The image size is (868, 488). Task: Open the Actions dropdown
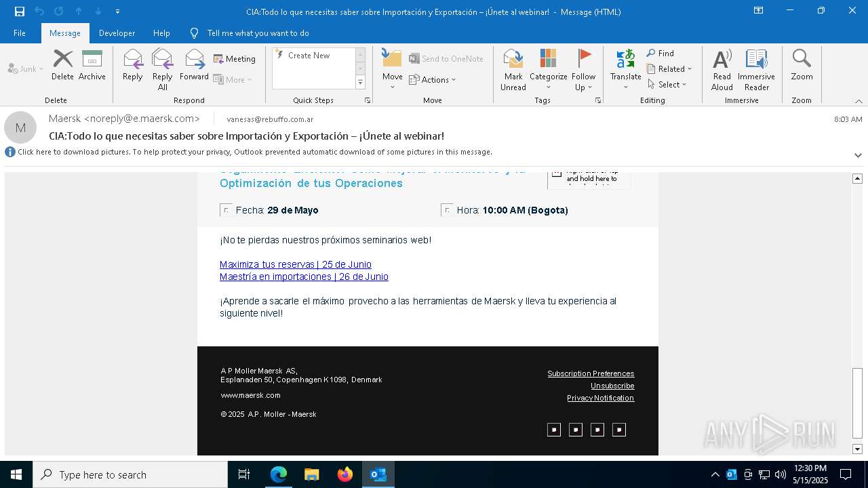433,79
